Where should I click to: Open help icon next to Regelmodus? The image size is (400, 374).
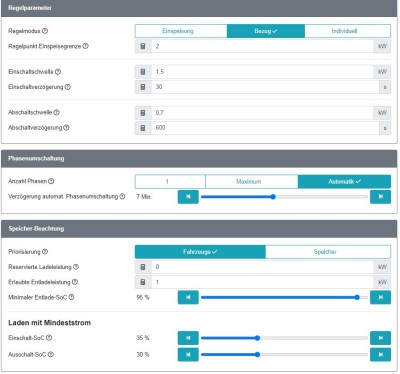45,31
